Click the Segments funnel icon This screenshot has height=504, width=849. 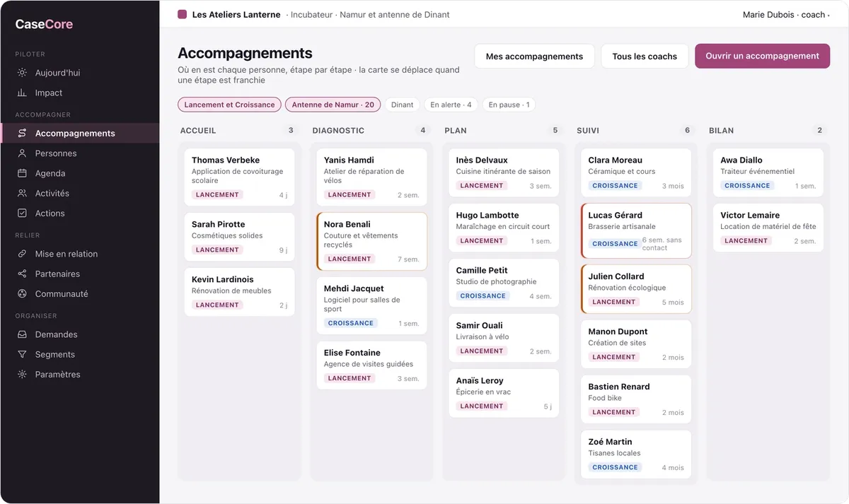[x=22, y=354]
